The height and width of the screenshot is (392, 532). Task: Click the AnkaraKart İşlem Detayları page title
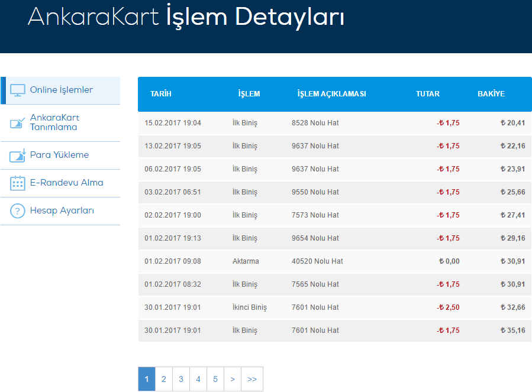click(186, 17)
